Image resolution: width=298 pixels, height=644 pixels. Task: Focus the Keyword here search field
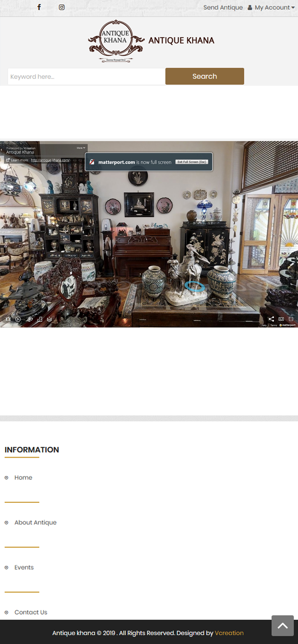point(86,76)
